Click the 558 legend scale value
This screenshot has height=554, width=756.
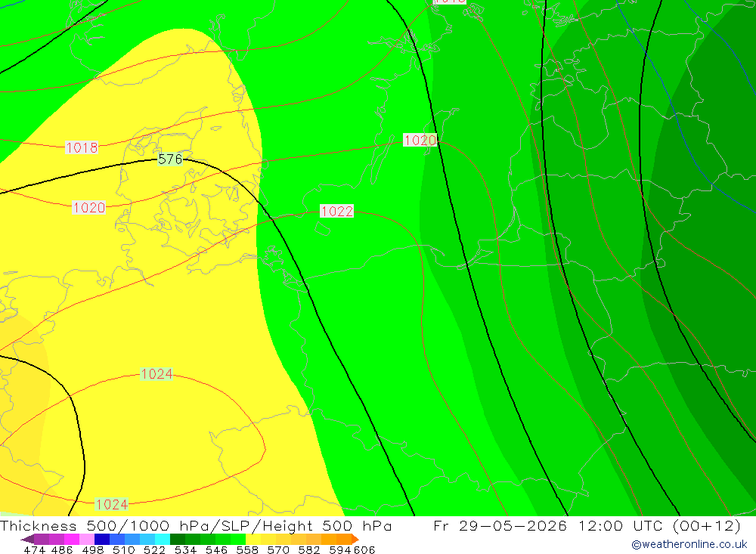[247, 549]
